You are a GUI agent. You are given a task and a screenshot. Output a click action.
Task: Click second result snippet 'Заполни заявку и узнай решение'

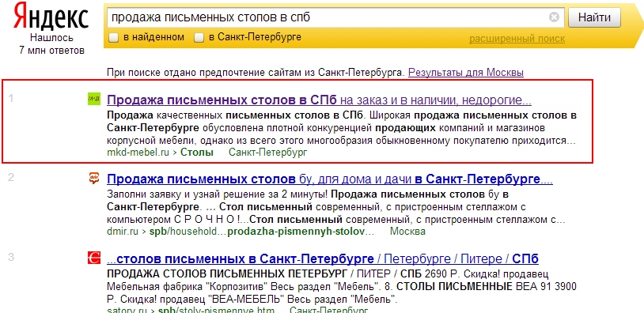pyautogui.click(x=336, y=207)
